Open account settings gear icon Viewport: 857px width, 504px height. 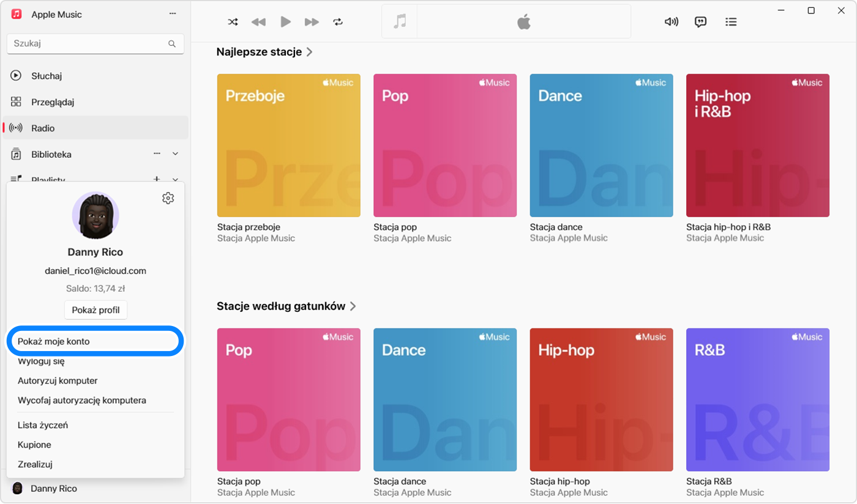(168, 198)
